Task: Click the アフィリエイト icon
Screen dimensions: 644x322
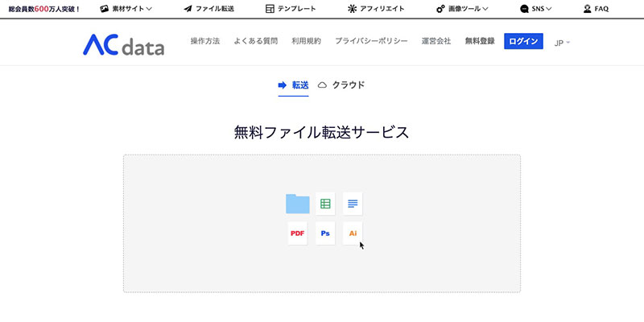Action: coord(352,9)
